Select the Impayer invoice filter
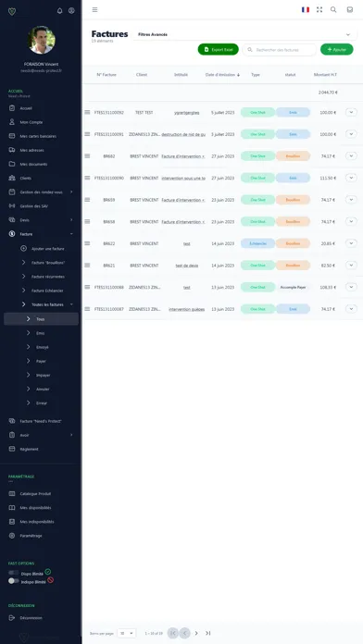The width and height of the screenshot is (363, 644). point(41,375)
